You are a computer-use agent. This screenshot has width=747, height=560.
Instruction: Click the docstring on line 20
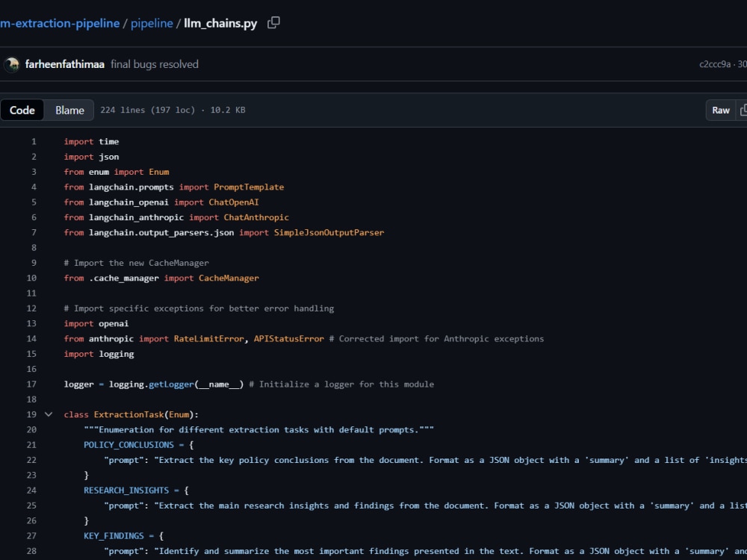[258, 429]
